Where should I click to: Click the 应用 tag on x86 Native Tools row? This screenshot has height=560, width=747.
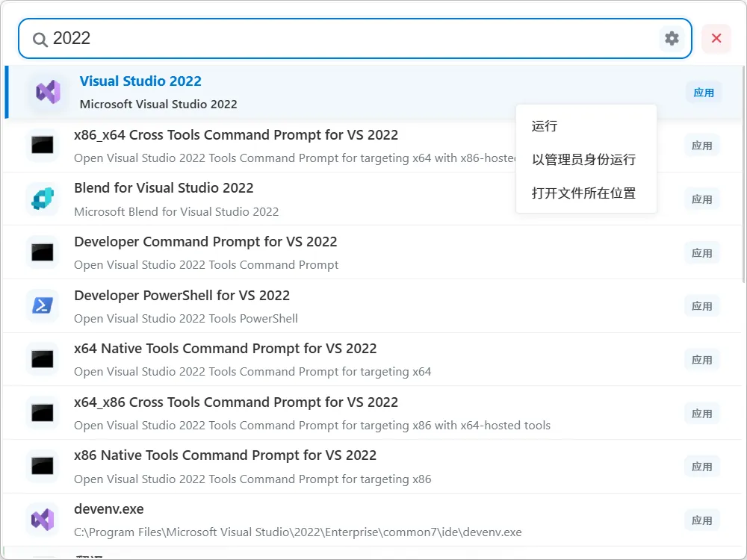click(702, 467)
